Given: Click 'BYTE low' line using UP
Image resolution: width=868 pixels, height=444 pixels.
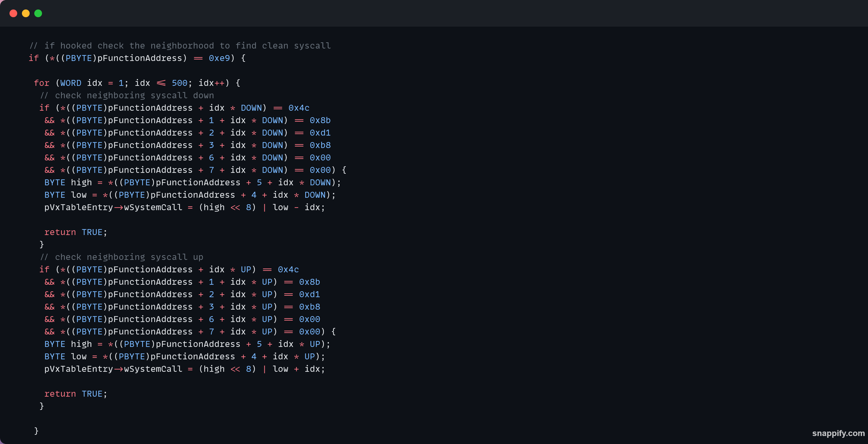Looking at the screenshot, I should click(185, 357).
